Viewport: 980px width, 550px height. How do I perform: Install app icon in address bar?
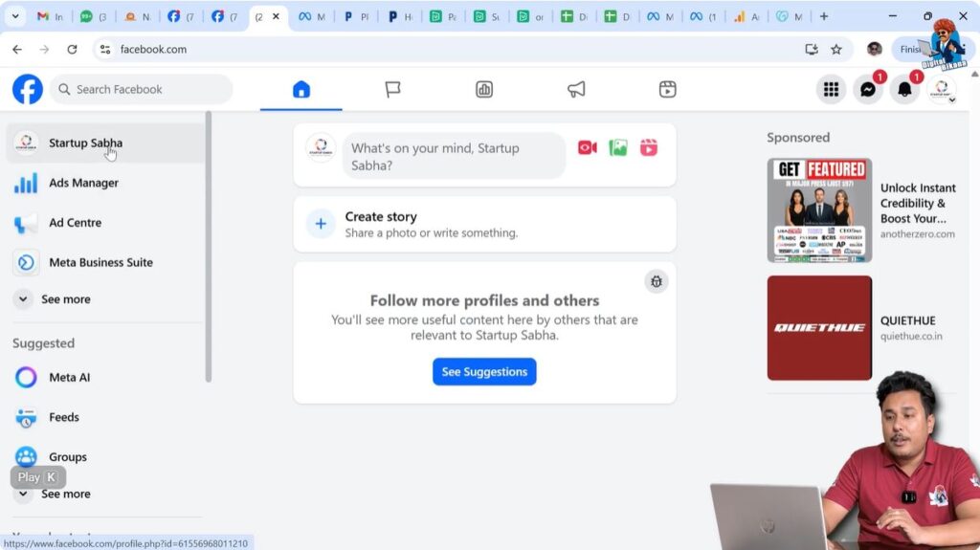coord(812,50)
